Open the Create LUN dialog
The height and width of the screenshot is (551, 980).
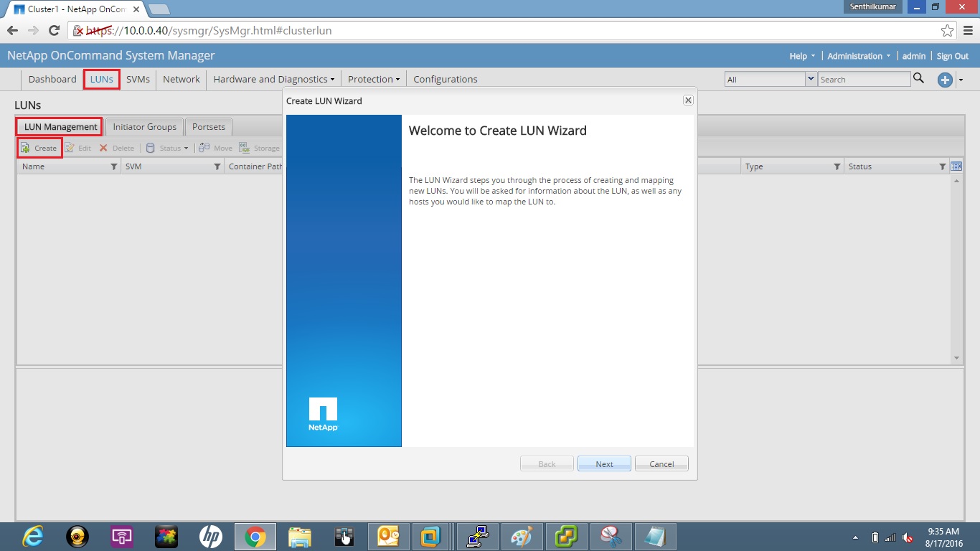pyautogui.click(x=39, y=148)
